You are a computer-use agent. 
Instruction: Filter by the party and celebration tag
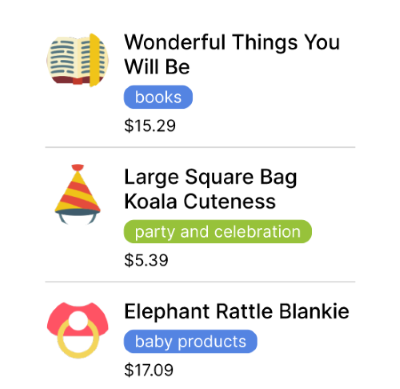[218, 232]
